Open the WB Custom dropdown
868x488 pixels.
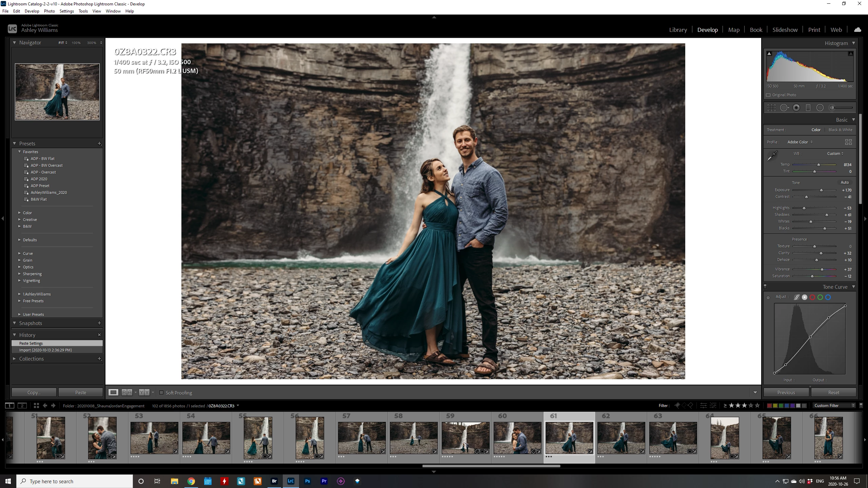[835, 154]
